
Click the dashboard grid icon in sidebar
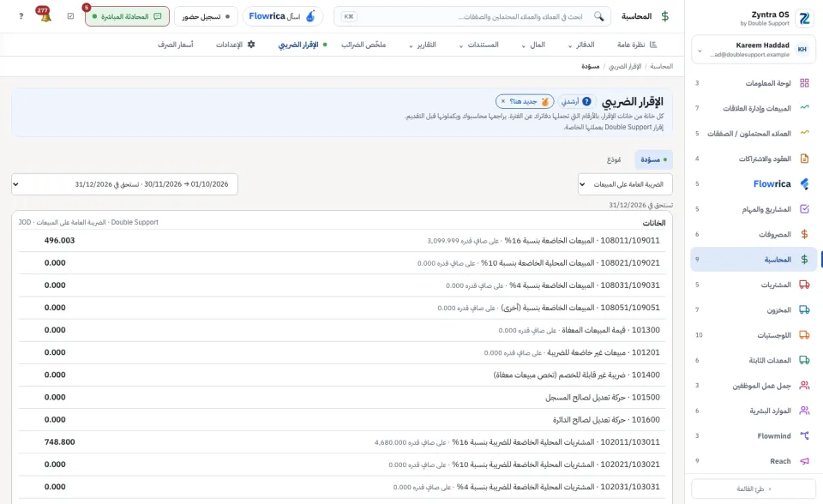[x=804, y=83]
